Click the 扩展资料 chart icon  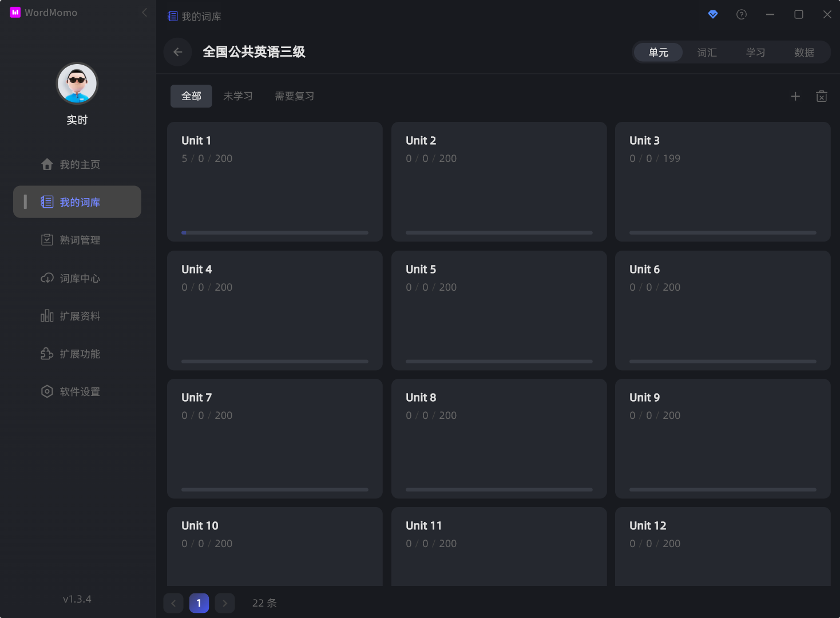click(47, 316)
